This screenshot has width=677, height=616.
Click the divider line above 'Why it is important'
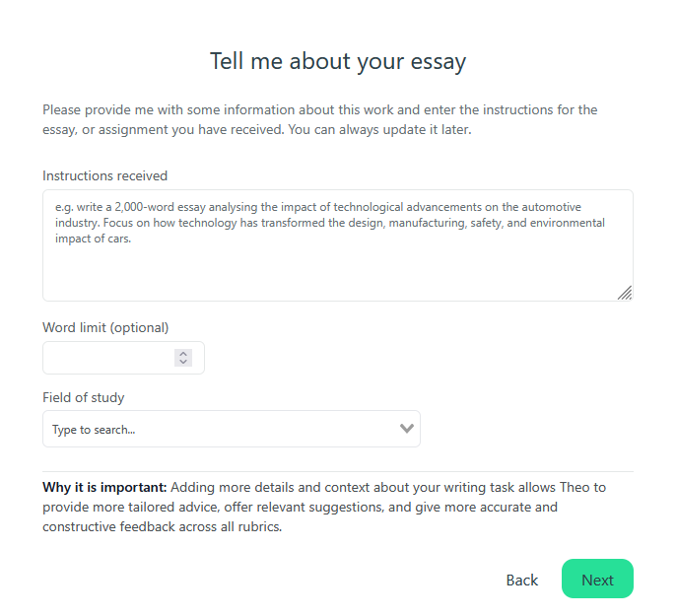pos(338,471)
